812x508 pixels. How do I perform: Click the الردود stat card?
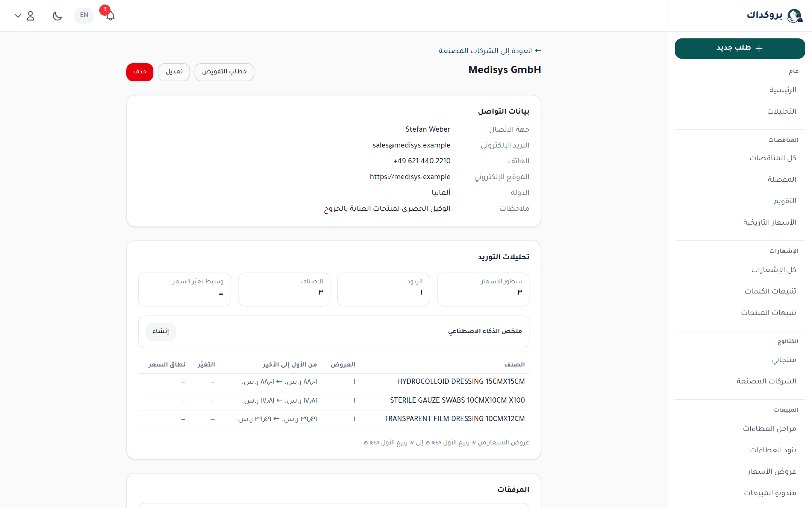pos(383,289)
